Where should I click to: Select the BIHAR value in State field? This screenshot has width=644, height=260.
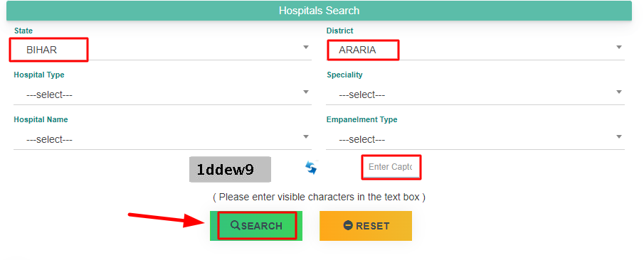pos(41,50)
